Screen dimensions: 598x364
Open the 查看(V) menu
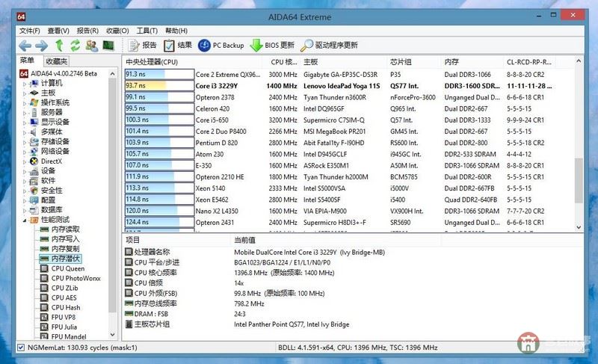(x=58, y=31)
